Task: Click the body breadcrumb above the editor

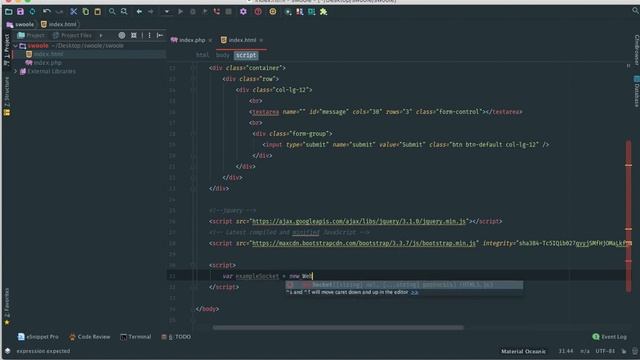Action: pos(223,55)
